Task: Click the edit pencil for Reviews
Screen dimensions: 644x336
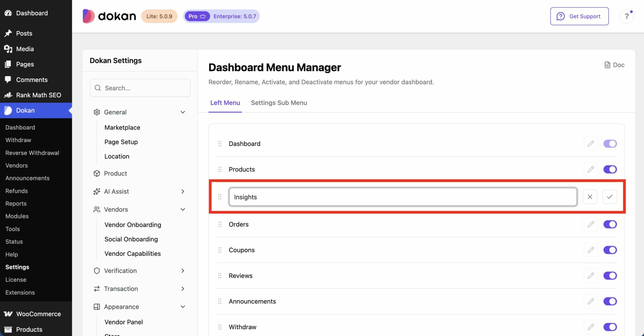Action: [591, 276]
